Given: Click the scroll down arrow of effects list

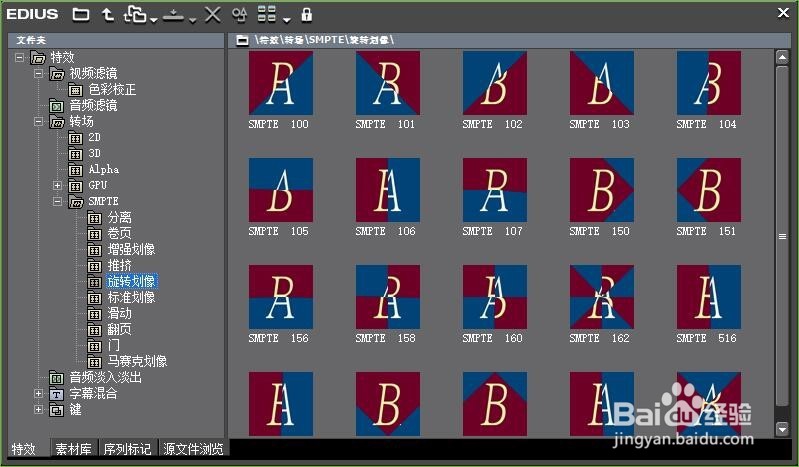Looking at the screenshot, I should (782, 429).
